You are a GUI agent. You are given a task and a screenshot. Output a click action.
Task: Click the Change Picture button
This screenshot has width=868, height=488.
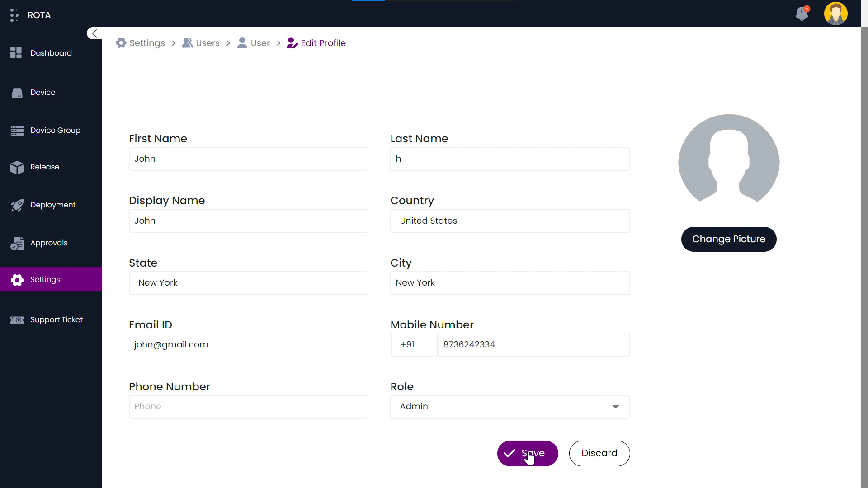728,239
